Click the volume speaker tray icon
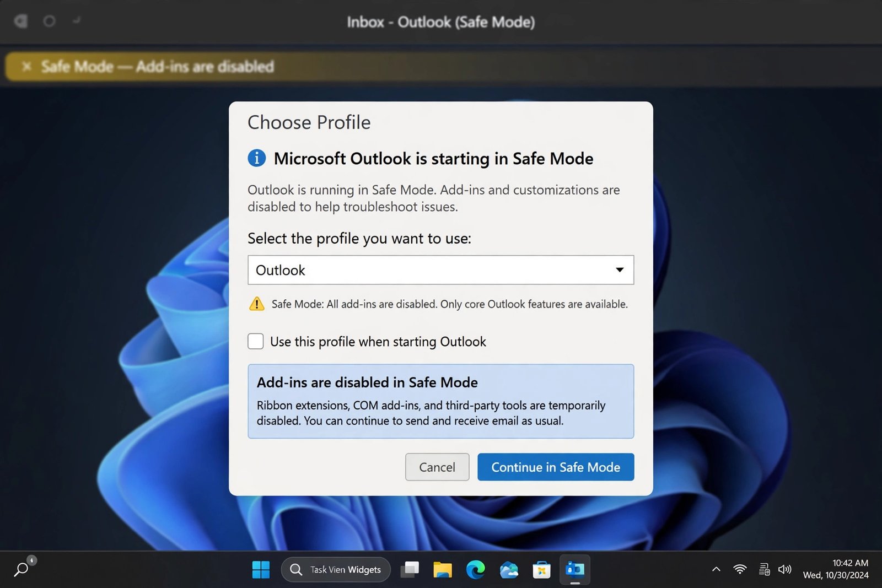Image resolution: width=882 pixels, height=588 pixels. [784, 569]
